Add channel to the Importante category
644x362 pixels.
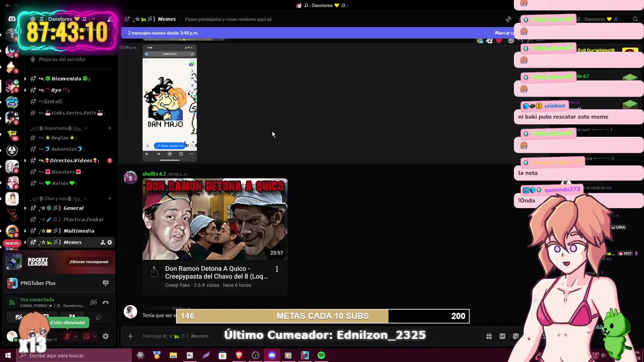pos(110,128)
